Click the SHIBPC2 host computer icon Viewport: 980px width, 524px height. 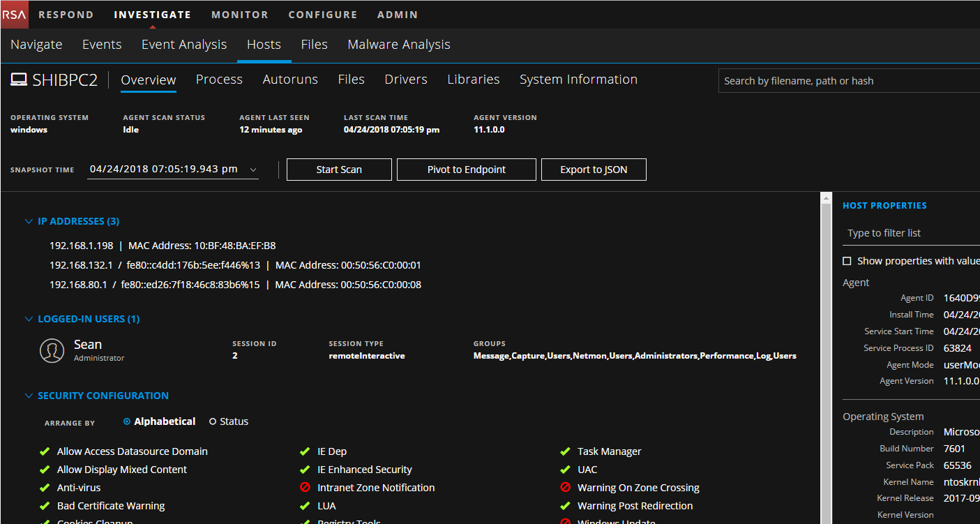point(19,80)
